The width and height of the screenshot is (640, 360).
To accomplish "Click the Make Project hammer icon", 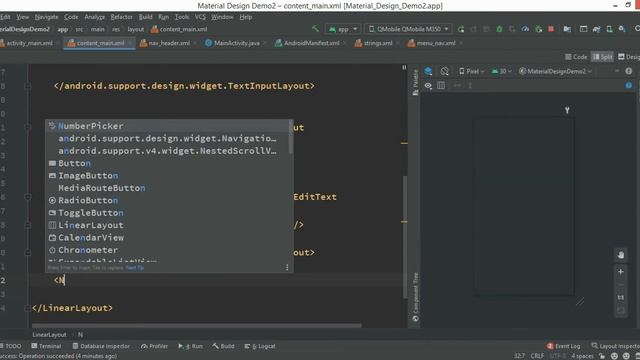I will click(x=315, y=29).
